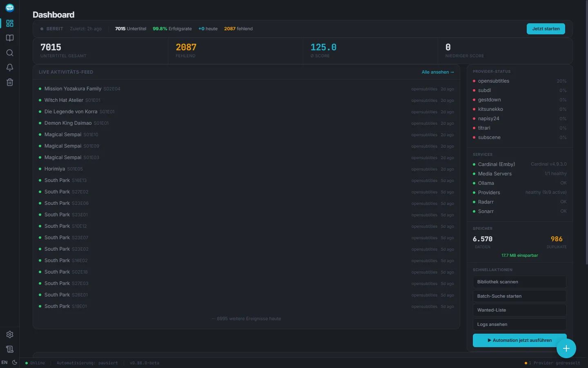This screenshot has width=588, height=368.
Task: Select the South Park S23E06 entry
Action: 246,203
